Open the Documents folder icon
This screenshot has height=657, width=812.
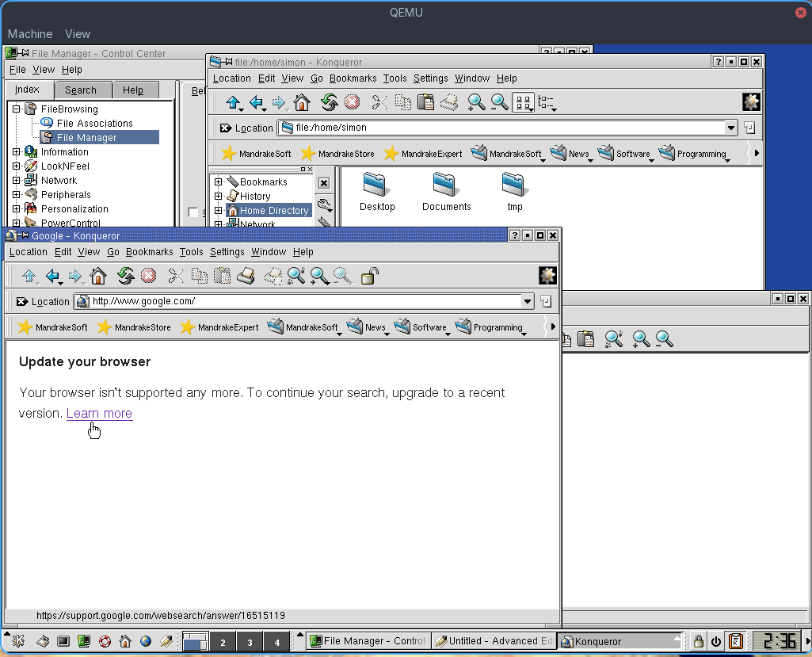click(446, 193)
